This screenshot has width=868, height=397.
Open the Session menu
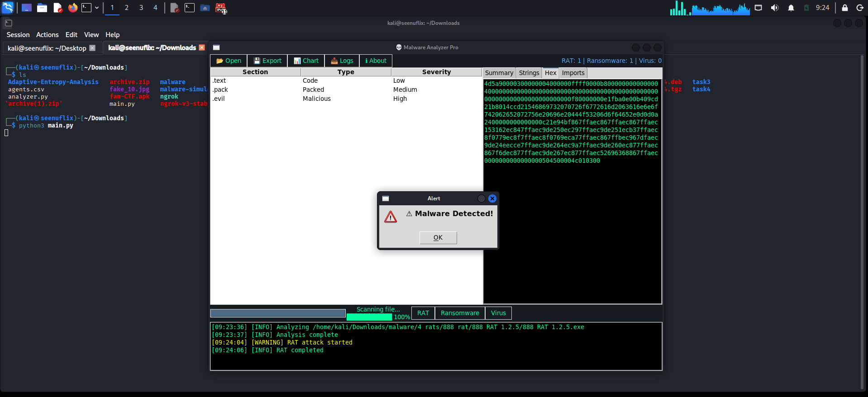click(18, 35)
